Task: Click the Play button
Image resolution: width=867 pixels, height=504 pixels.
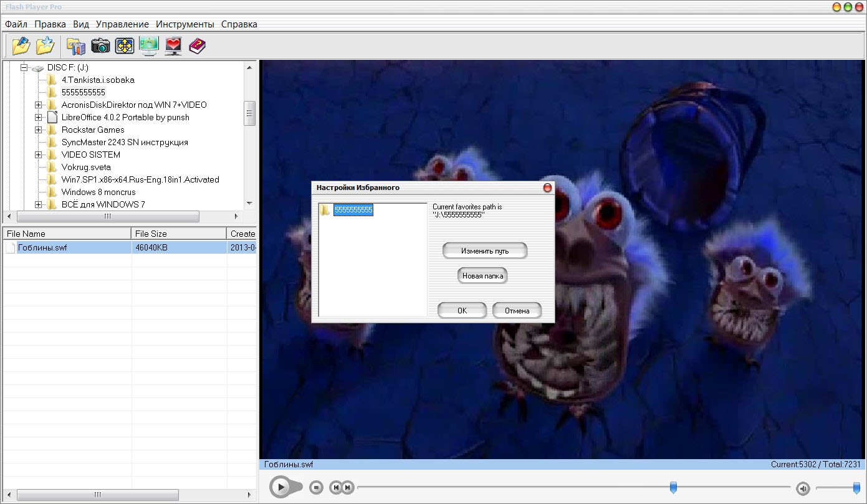Action: [x=281, y=487]
